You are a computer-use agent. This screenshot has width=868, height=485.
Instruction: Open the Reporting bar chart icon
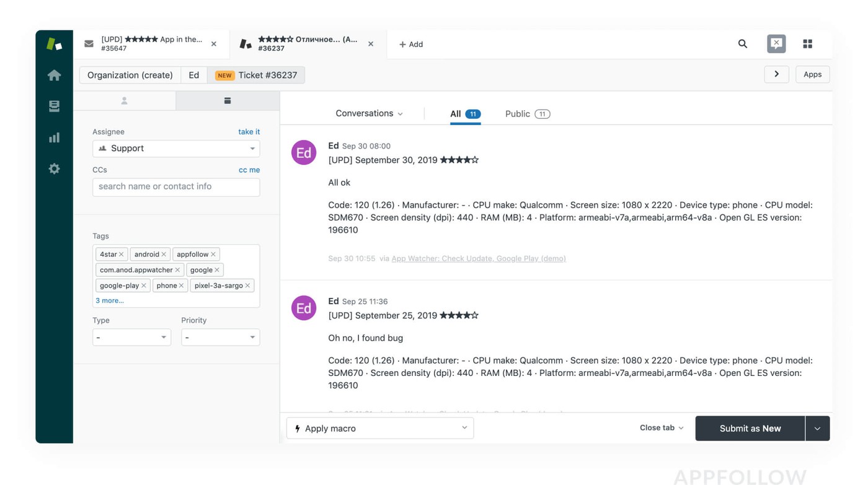(x=55, y=138)
